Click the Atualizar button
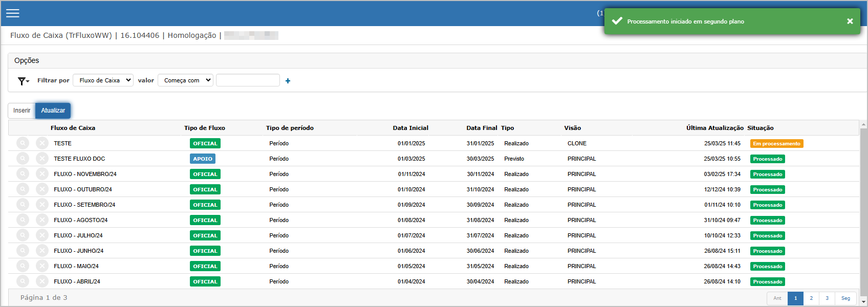 (x=53, y=111)
